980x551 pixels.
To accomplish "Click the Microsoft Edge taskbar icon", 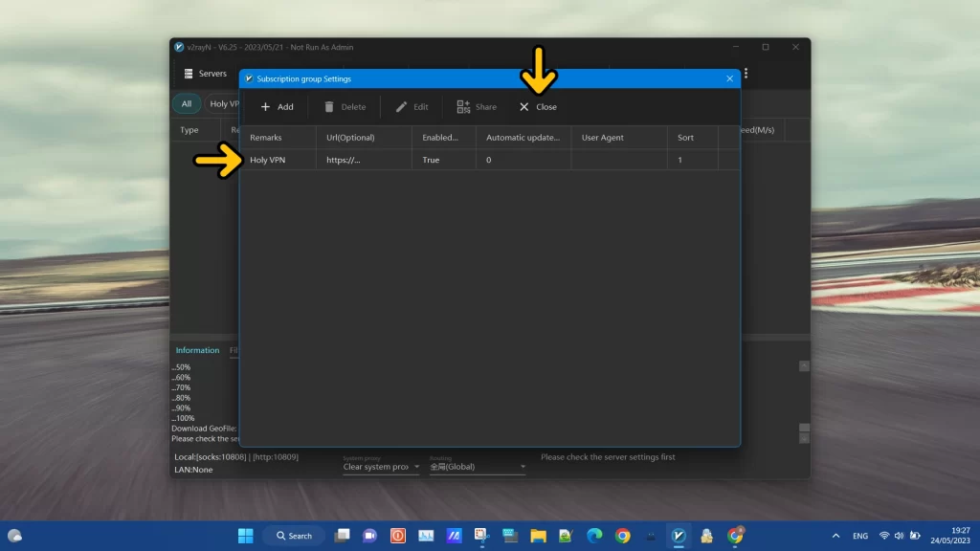I will 594,536.
